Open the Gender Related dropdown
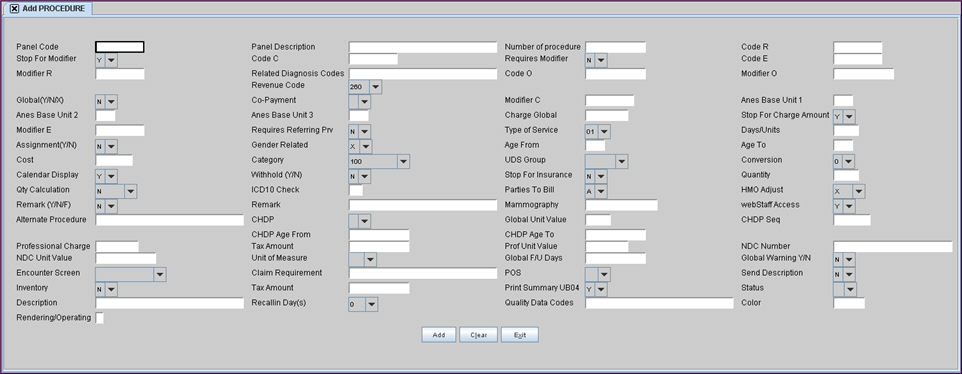 (366, 146)
